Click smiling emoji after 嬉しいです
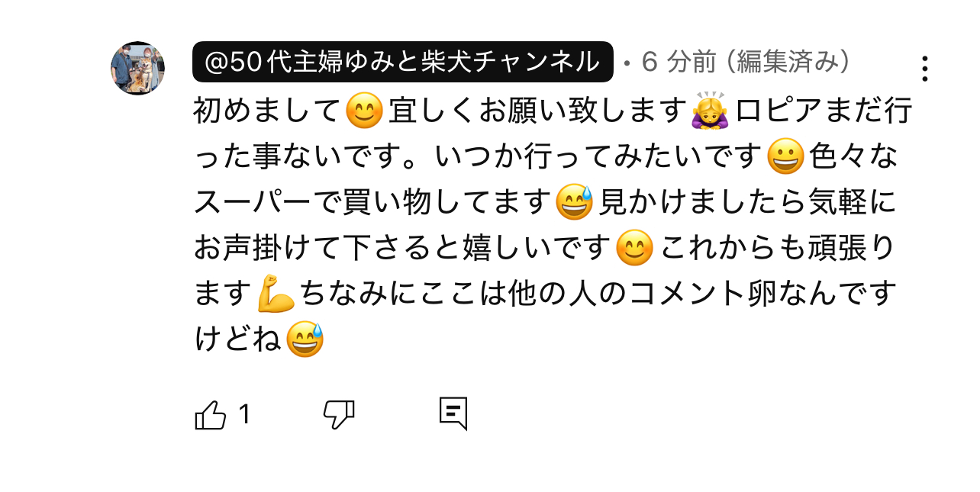Image resolution: width=980 pixels, height=492 pixels. tap(634, 248)
